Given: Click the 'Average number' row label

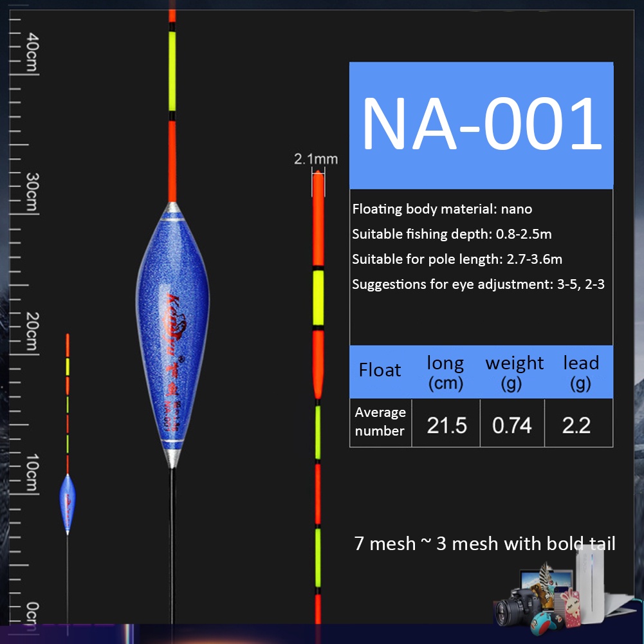Looking at the screenshot, I should 380,421.
